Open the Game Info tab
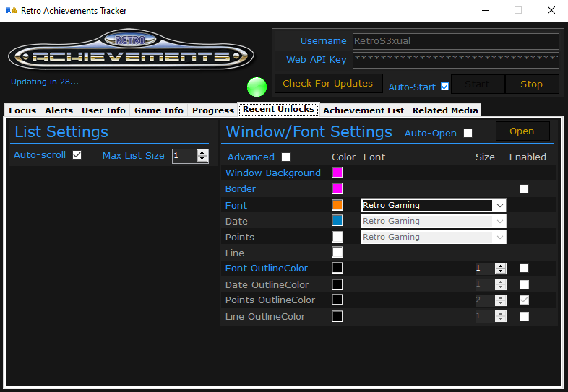 (x=159, y=110)
